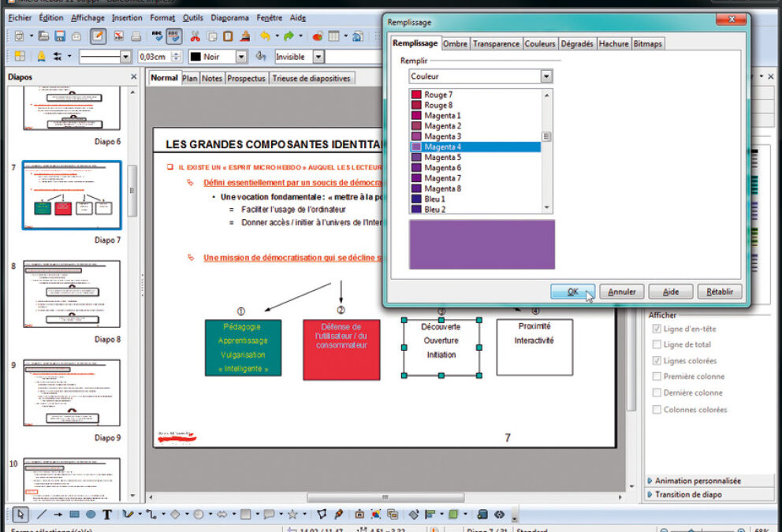Screen dimensions: 782x532
Task: Expand the Animation personnalisée panel
Action: pyautogui.click(x=698, y=481)
